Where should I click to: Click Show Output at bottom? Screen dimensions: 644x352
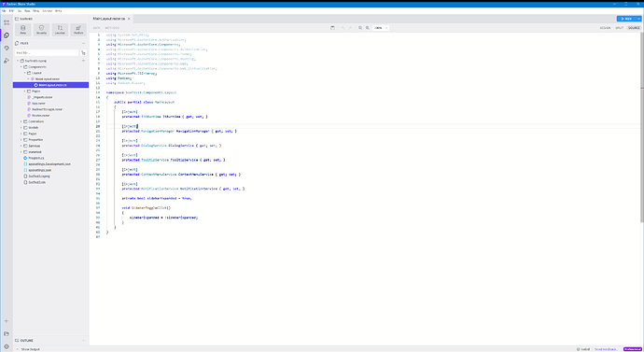[31, 349]
